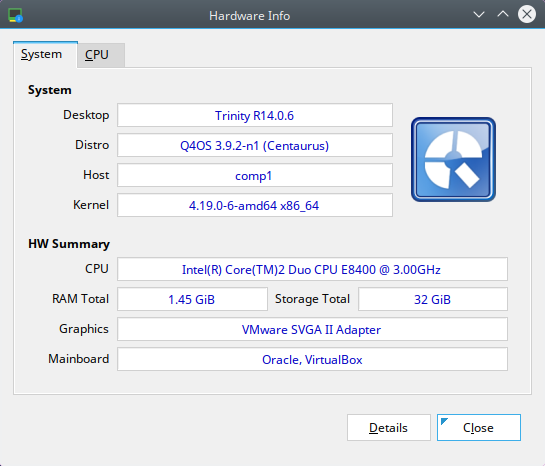This screenshot has height=466, width=545.
Task: Click the Host label
Action: click(x=96, y=175)
